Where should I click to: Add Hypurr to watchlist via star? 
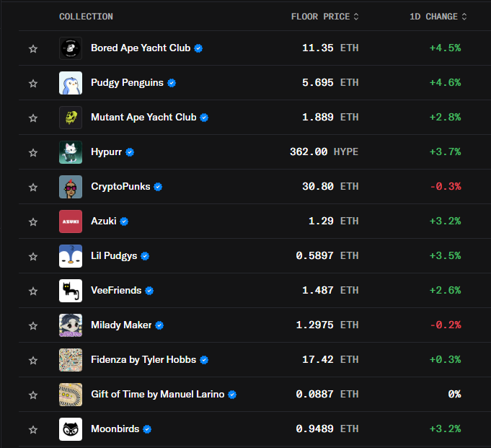tap(33, 152)
